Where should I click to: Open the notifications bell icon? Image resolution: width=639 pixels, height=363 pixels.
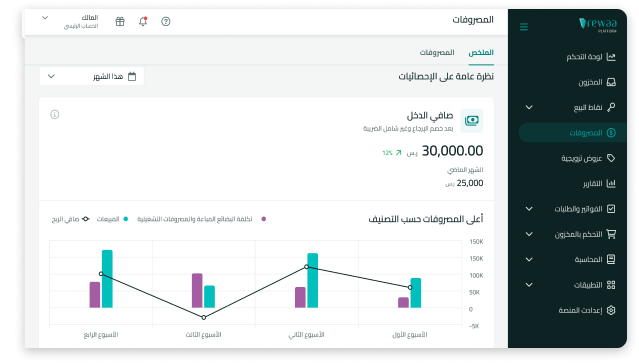point(143,21)
